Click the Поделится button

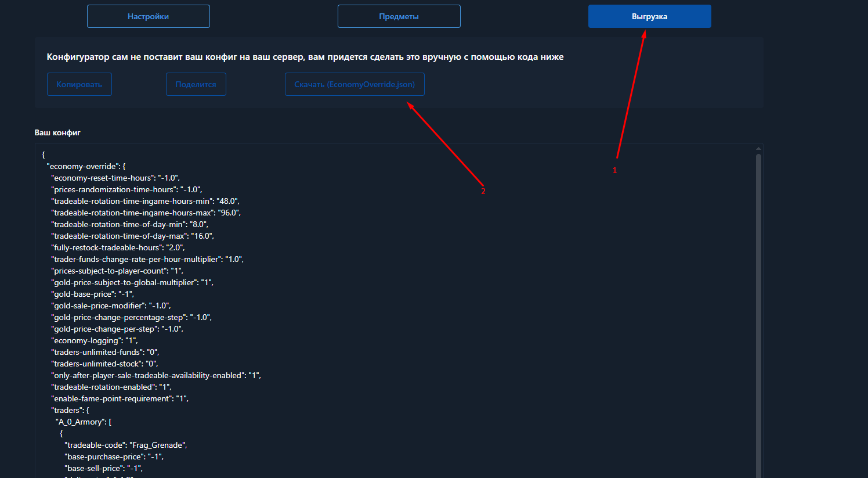(x=196, y=84)
